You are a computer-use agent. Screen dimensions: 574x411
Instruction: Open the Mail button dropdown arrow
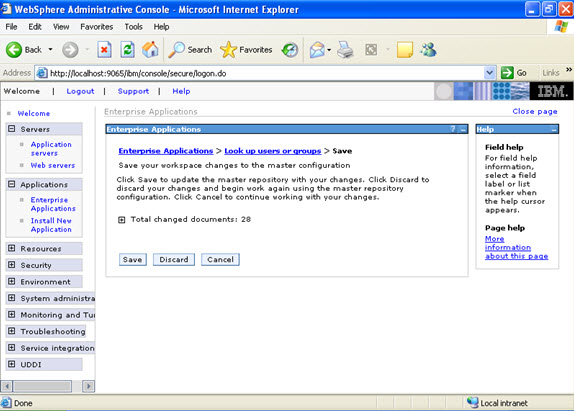pos(329,50)
